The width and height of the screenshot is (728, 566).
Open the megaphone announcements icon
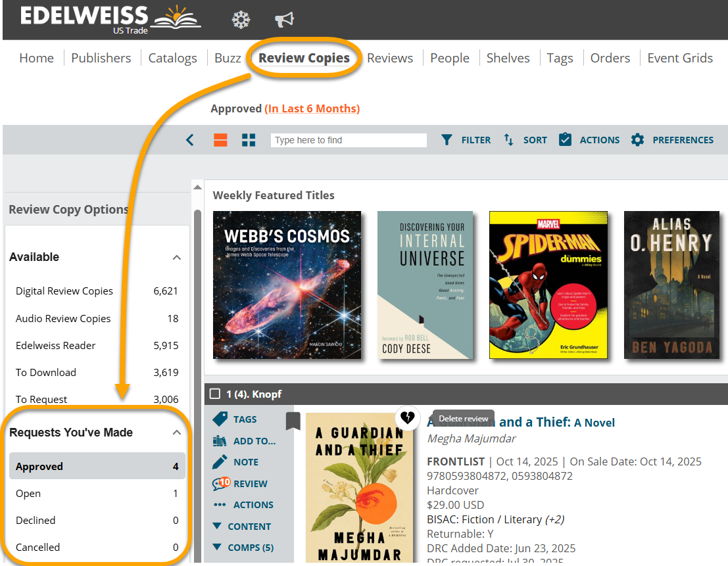pos(284,20)
